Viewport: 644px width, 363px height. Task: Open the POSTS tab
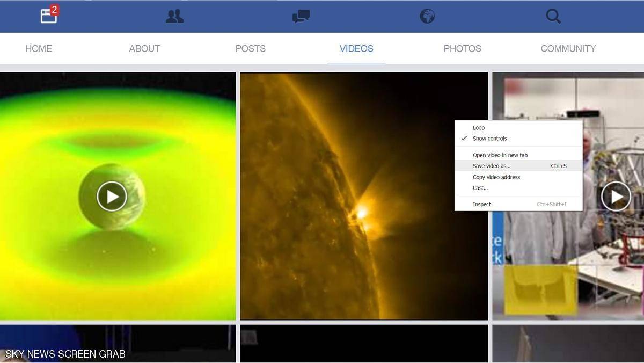[x=251, y=48]
